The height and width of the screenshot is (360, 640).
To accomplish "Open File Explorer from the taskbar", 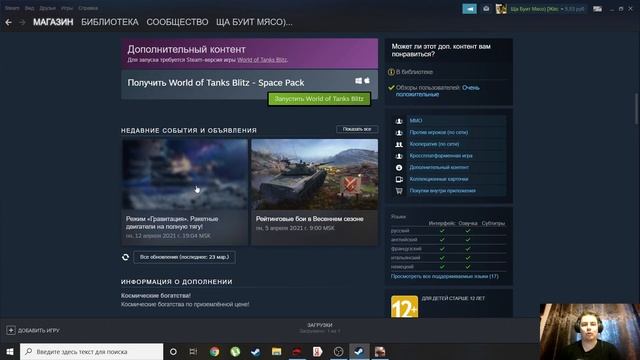I will pyautogui.click(x=276, y=351).
